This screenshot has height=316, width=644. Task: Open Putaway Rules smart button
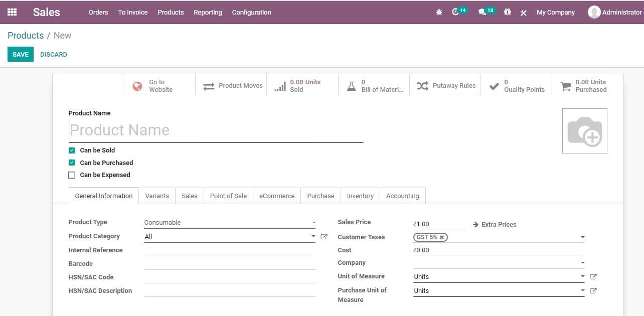445,85
